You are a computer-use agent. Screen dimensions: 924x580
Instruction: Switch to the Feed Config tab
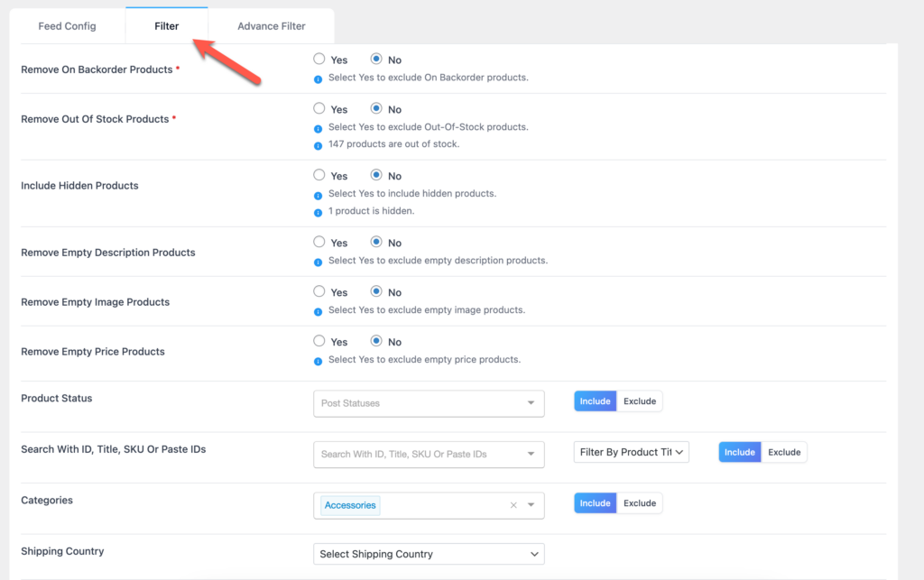point(67,26)
